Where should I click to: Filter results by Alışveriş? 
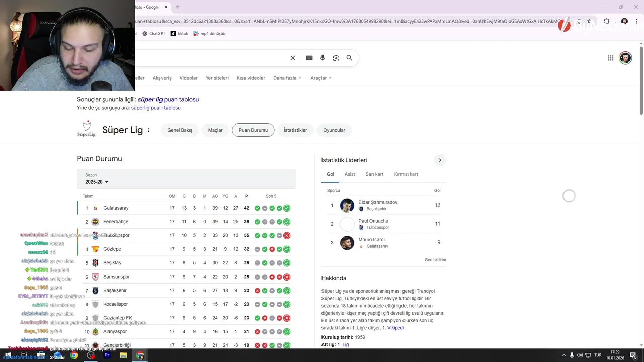pyautogui.click(x=162, y=78)
